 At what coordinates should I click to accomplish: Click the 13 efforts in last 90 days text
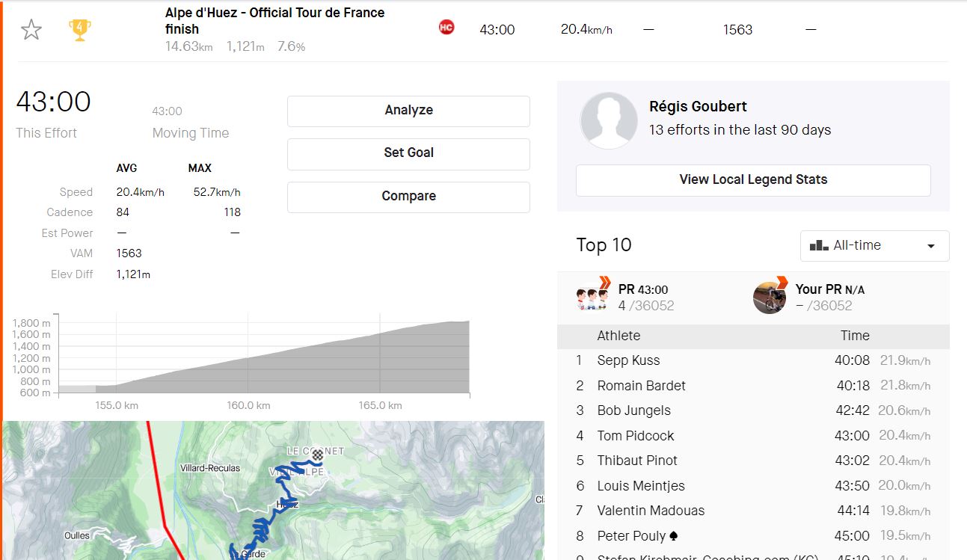tap(740, 130)
